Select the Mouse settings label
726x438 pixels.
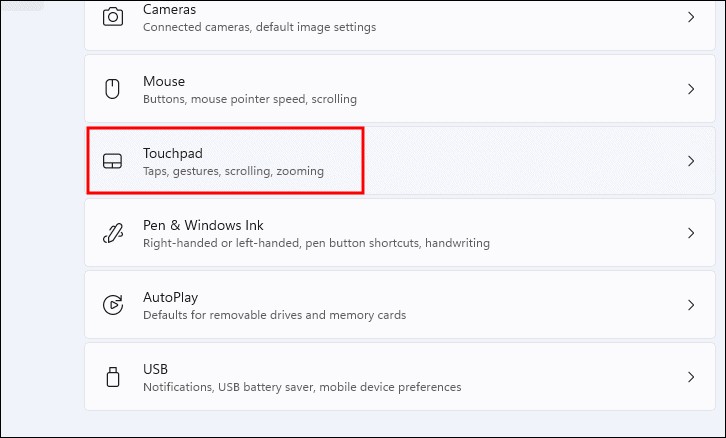pos(164,81)
